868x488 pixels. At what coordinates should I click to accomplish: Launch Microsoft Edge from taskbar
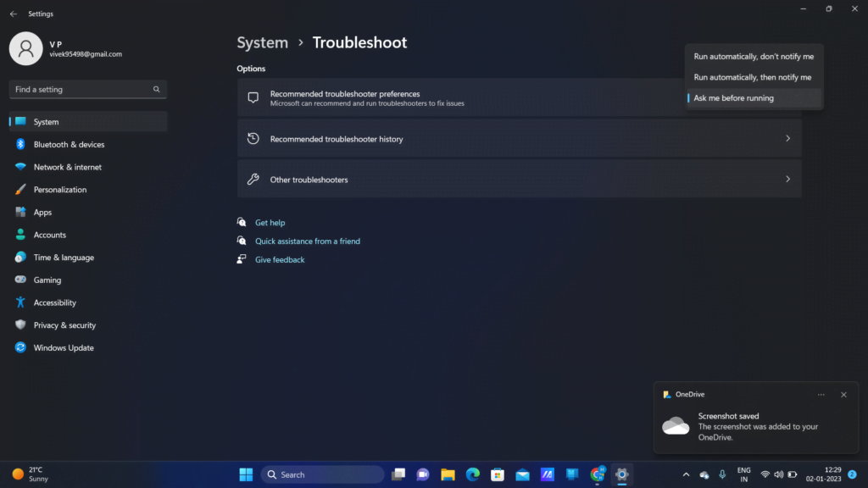pos(473,474)
